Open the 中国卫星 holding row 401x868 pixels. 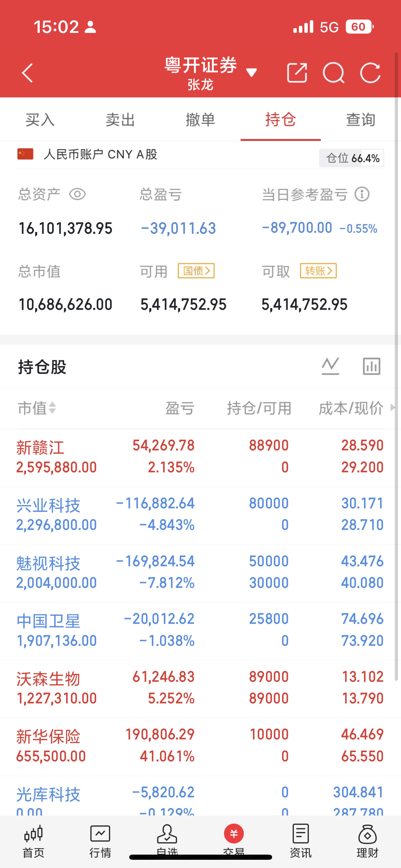(x=200, y=631)
